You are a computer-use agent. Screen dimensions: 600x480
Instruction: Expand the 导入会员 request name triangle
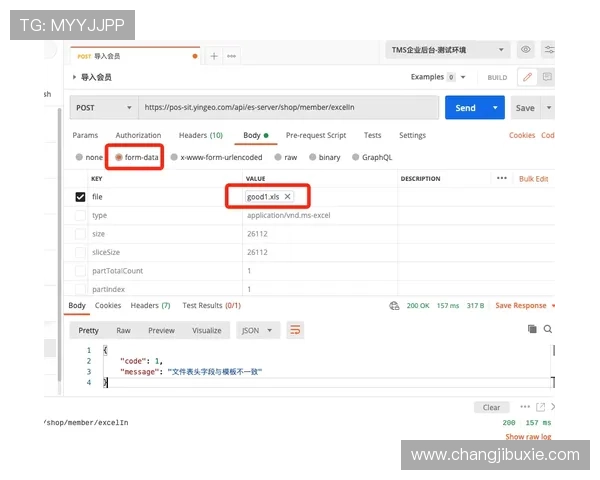74,77
